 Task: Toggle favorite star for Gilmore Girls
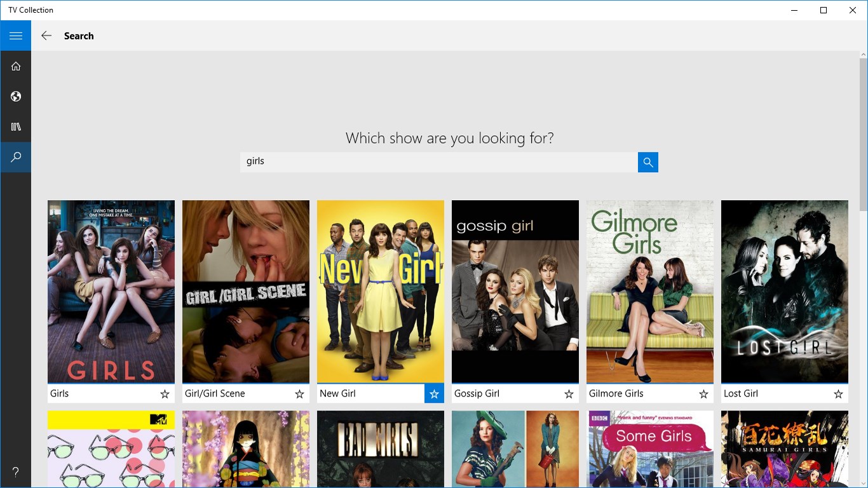[703, 394]
